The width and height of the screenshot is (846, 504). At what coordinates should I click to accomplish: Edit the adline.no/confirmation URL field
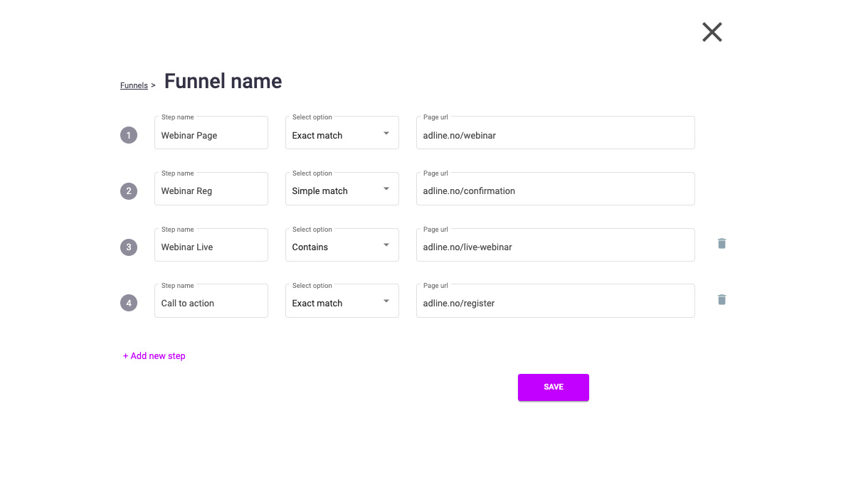(x=555, y=191)
